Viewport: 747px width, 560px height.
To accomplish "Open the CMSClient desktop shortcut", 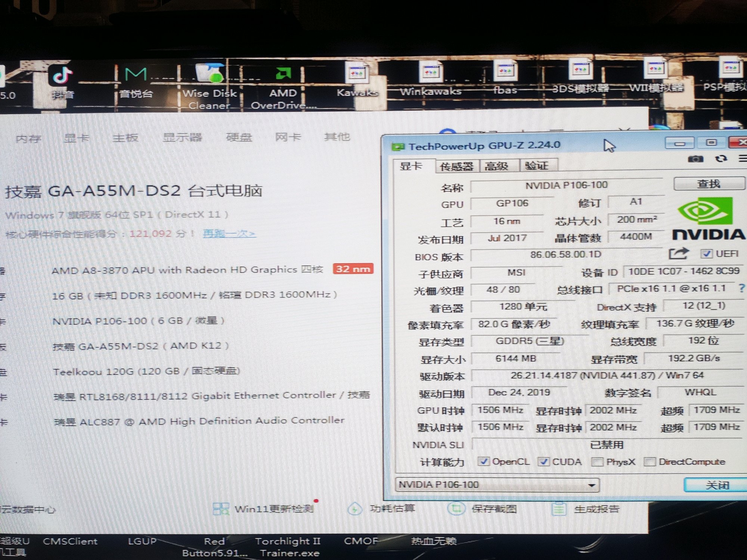I will click(70, 541).
